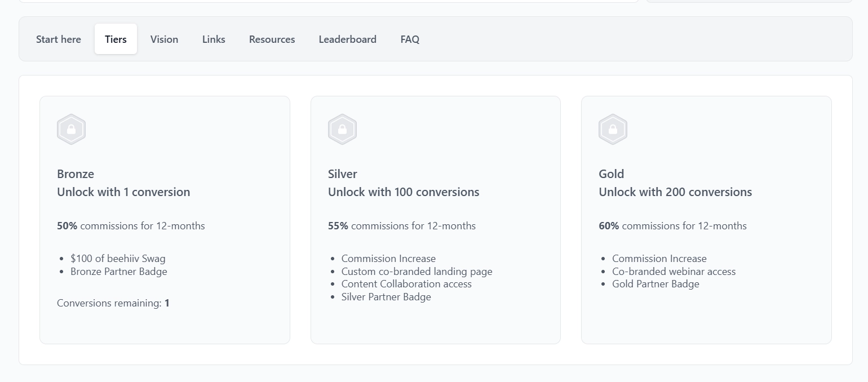Click 'Co-branded webinar access' bullet

[x=674, y=272]
